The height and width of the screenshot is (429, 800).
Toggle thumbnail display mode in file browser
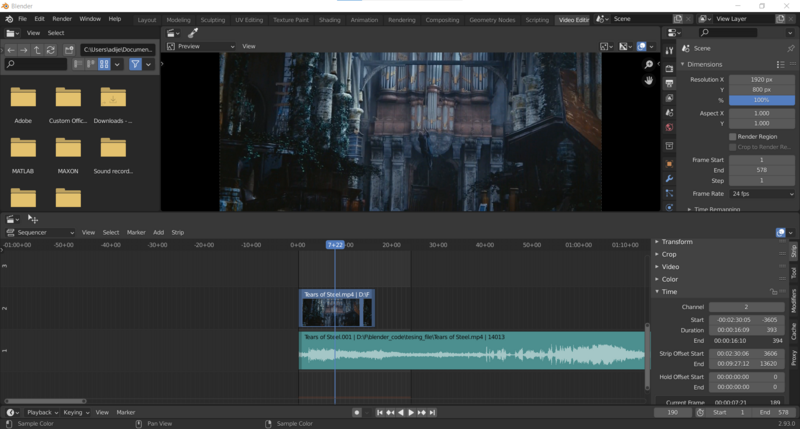tap(104, 64)
